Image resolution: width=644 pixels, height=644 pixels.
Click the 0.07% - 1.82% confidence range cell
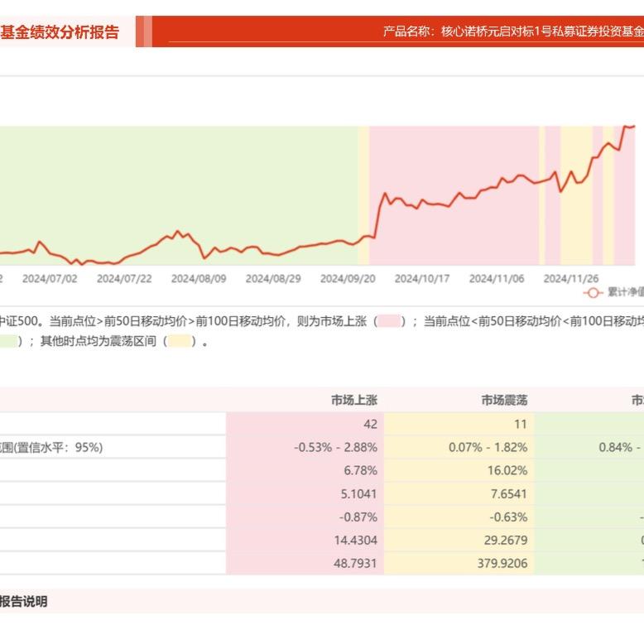coord(488,447)
